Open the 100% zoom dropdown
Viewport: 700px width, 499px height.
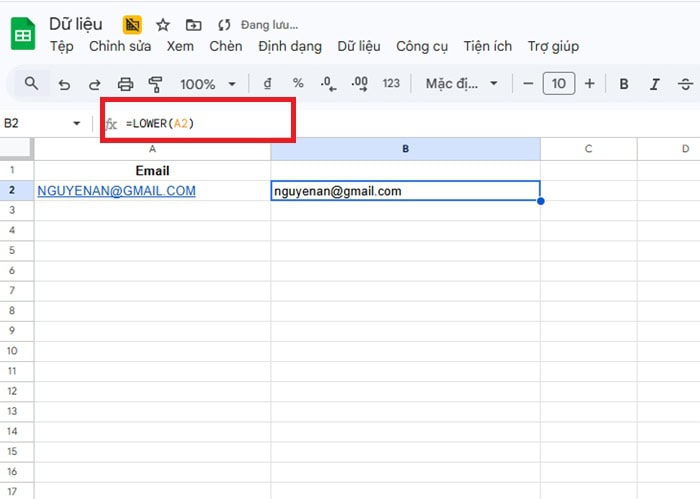pyautogui.click(x=208, y=84)
